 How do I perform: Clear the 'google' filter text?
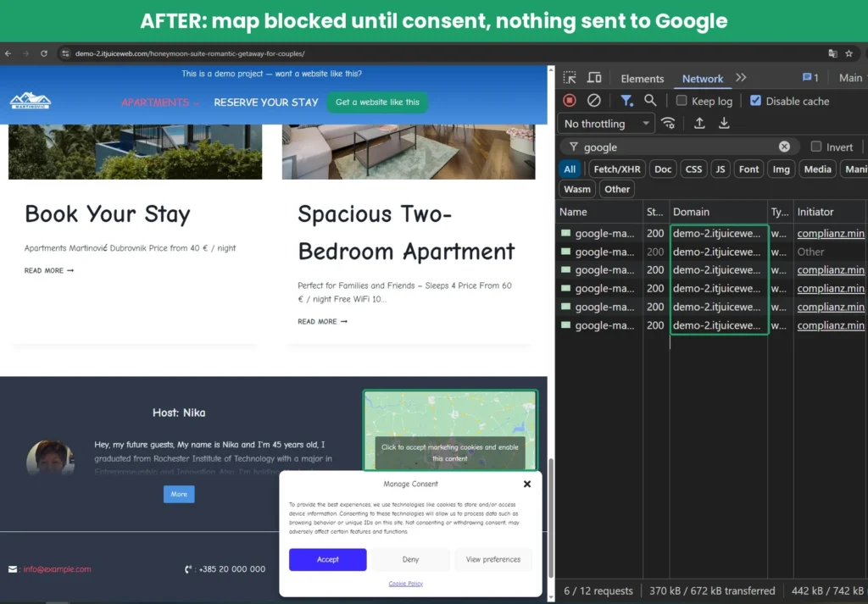coord(784,147)
